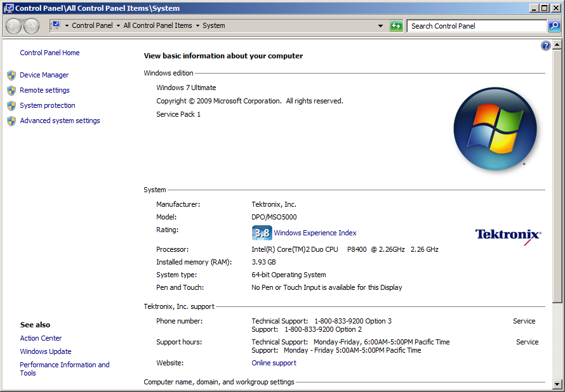The height and width of the screenshot is (392, 565).
Task: Click the 3.8 rating badge
Action: pyautogui.click(x=262, y=233)
